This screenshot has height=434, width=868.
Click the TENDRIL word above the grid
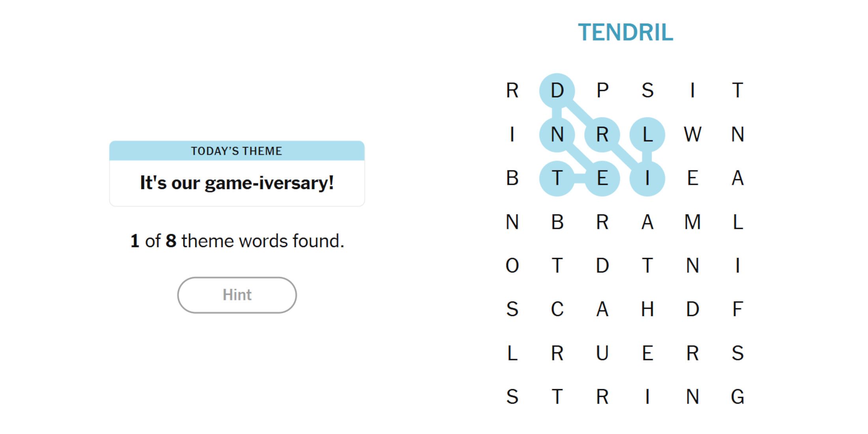point(625,32)
